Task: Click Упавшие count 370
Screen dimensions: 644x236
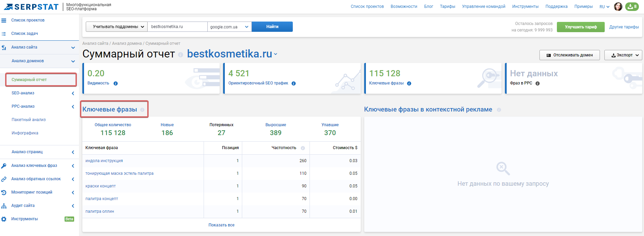Action: click(x=330, y=133)
